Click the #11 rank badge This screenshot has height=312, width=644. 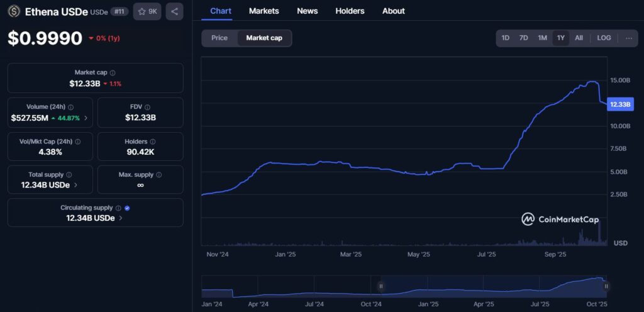119,11
